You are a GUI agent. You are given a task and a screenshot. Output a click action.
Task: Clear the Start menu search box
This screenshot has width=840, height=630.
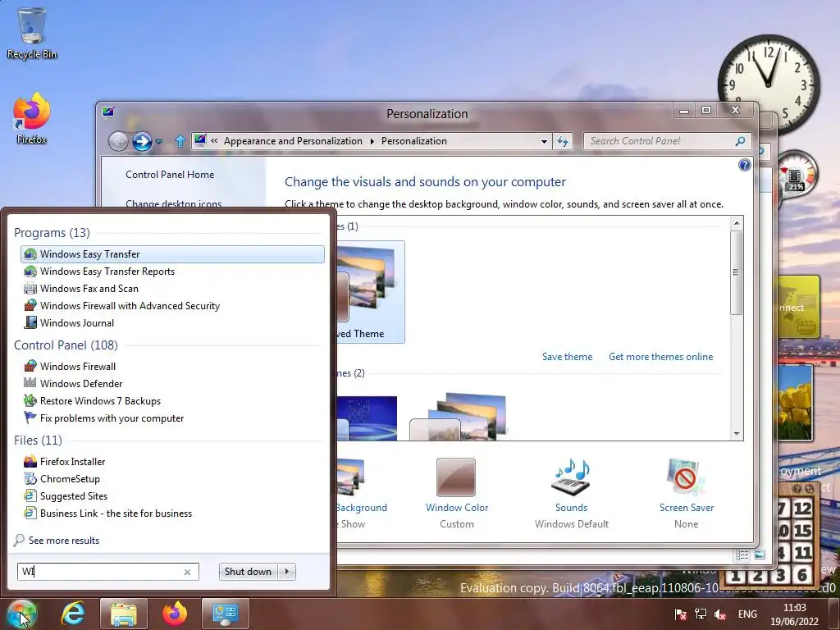coord(188,572)
